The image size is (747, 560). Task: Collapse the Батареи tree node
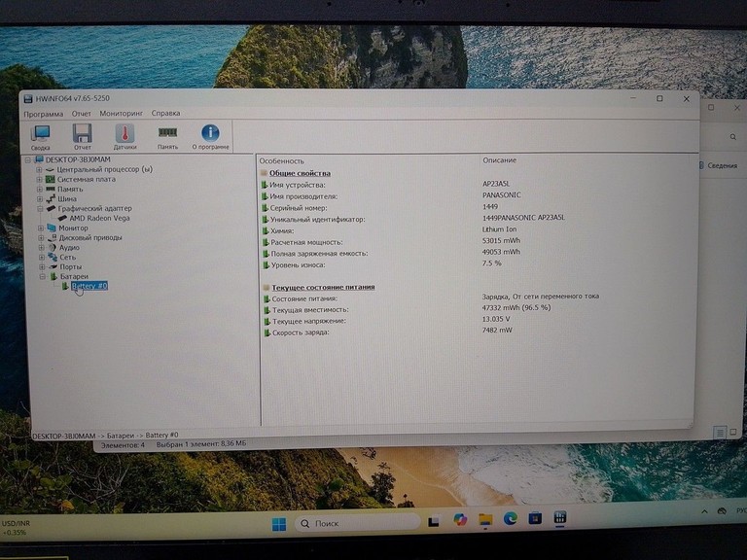pyautogui.click(x=43, y=277)
